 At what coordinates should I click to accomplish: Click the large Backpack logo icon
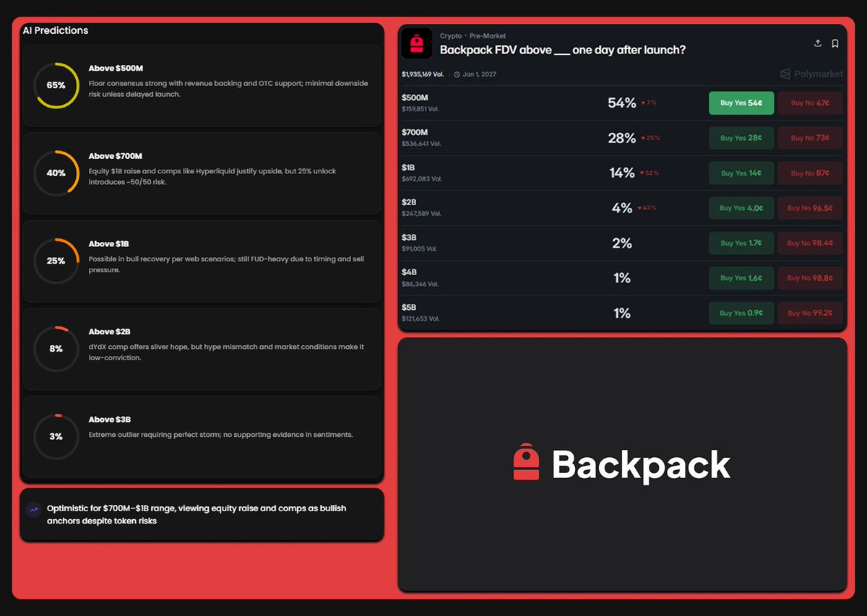pyautogui.click(x=527, y=462)
